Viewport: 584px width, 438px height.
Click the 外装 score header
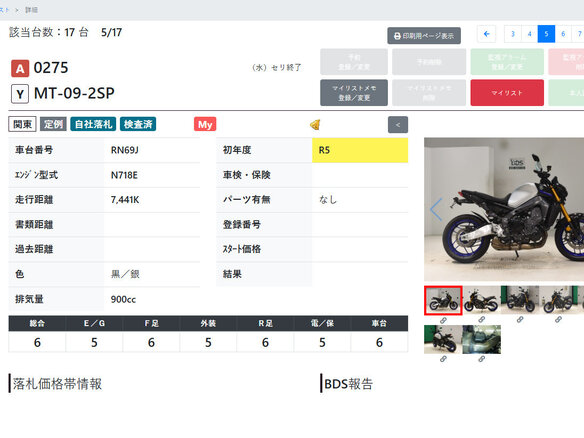[208, 324]
